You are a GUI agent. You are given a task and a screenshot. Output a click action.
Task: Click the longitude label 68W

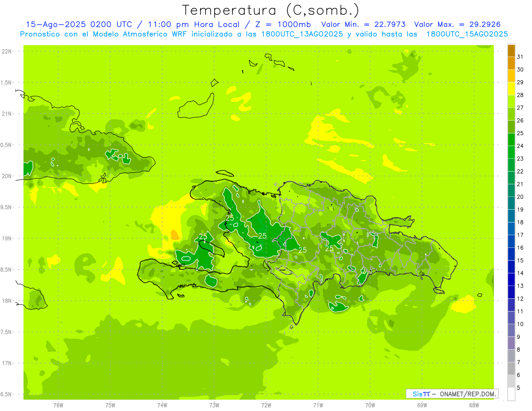(474, 405)
